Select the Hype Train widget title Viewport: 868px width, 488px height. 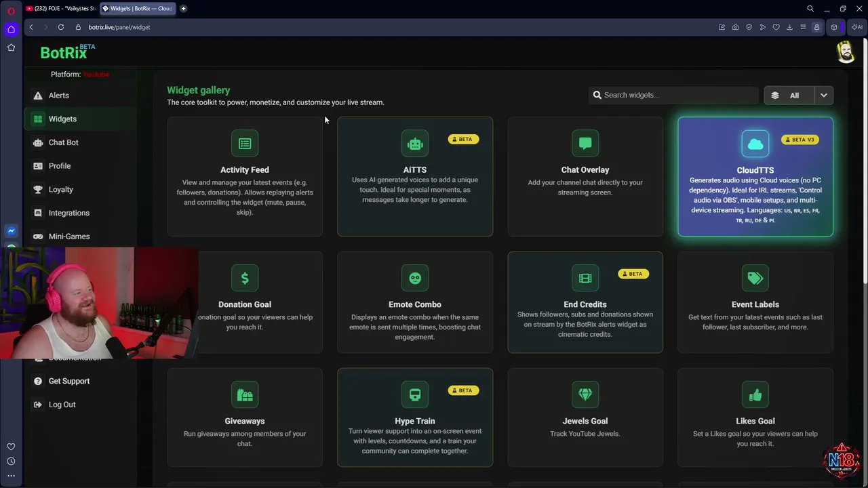[415, 422]
